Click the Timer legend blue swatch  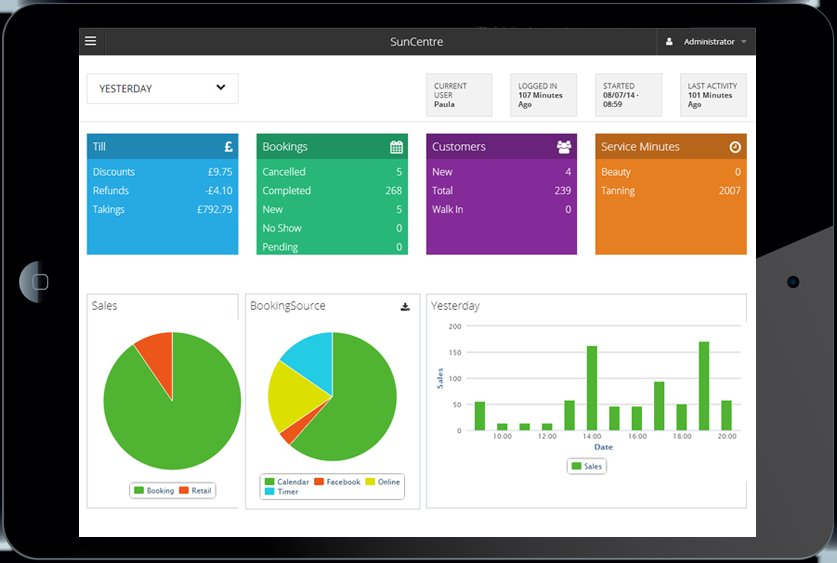[x=270, y=491]
